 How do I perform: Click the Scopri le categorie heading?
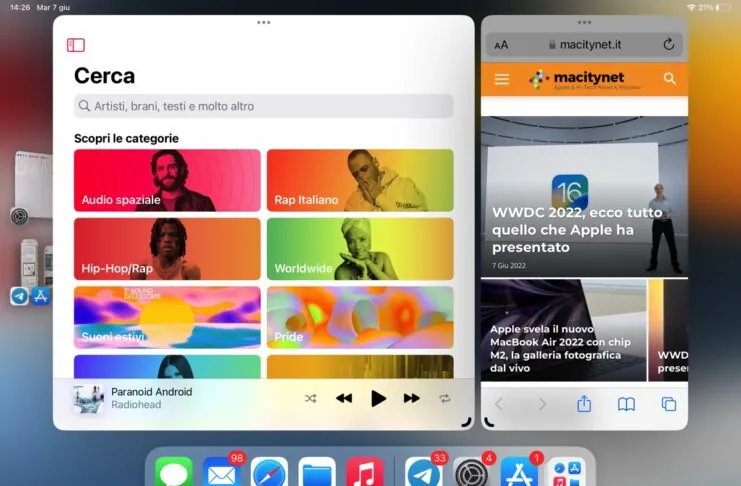(x=126, y=138)
